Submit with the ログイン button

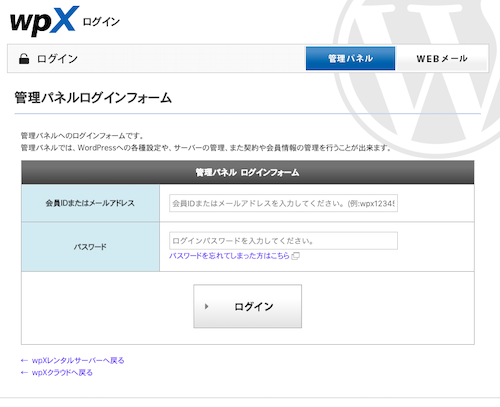[x=248, y=306]
